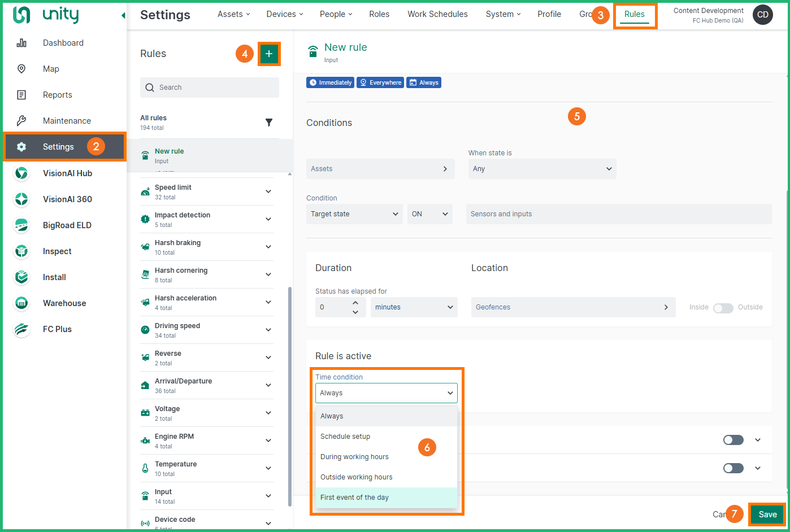The width and height of the screenshot is (790, 532).
Task: Switch to the Rules tab
Action: pos(634,15)
